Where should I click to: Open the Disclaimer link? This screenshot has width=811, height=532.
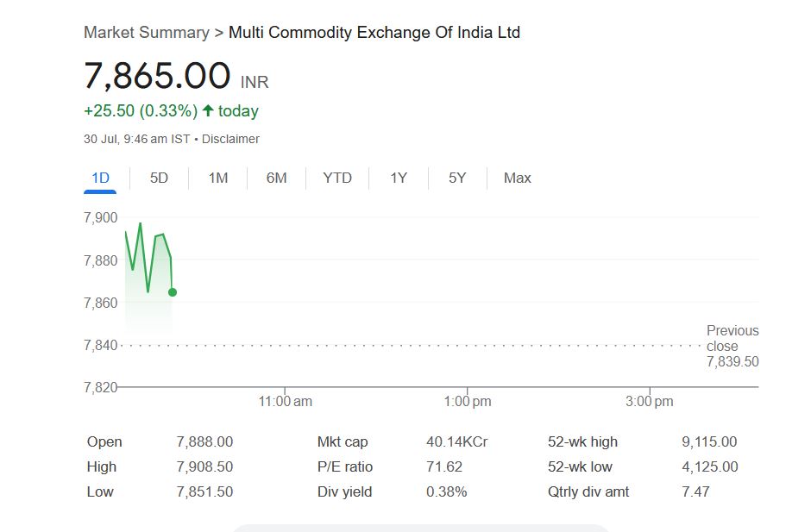pyautogui.click(x=230, y=139)
